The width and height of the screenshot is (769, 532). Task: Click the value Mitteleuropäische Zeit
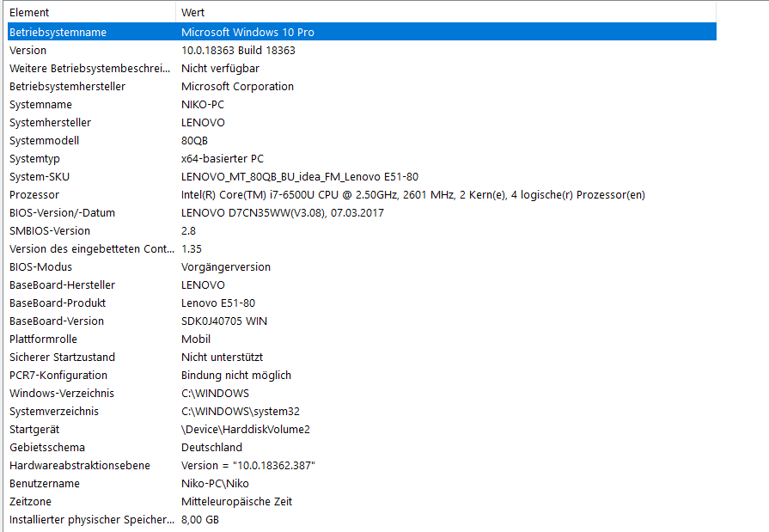pos(236,502)
